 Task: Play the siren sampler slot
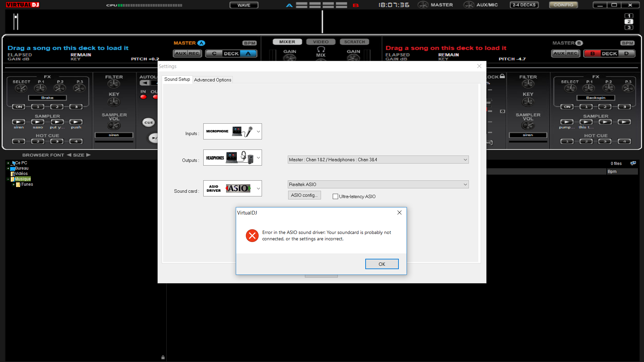[x=19, y=122]
